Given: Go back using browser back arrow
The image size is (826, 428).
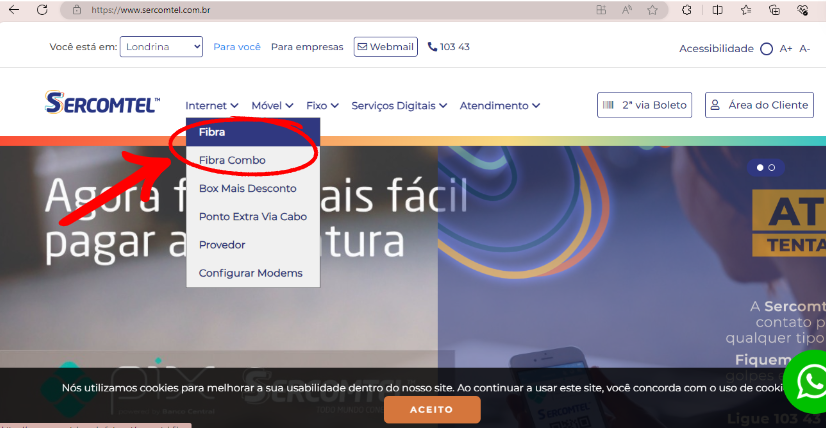Looking at the screenshot, I should click(14, 9).
